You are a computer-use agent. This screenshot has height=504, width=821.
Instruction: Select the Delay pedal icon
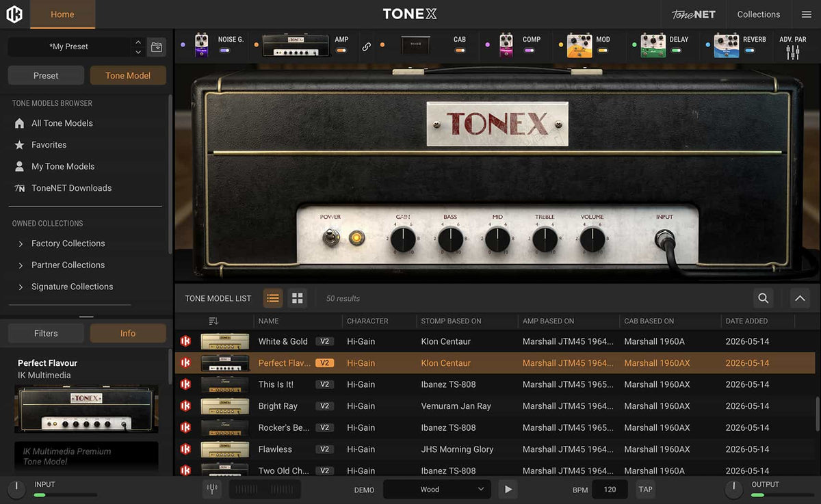tap(653, 45)
